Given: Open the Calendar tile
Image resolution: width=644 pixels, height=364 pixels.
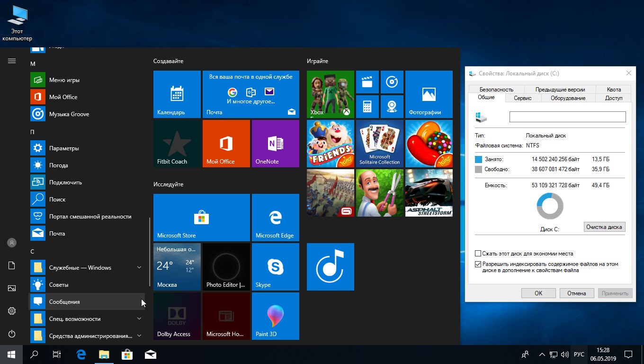Looking at the screenshot, I should pos(177,94).
